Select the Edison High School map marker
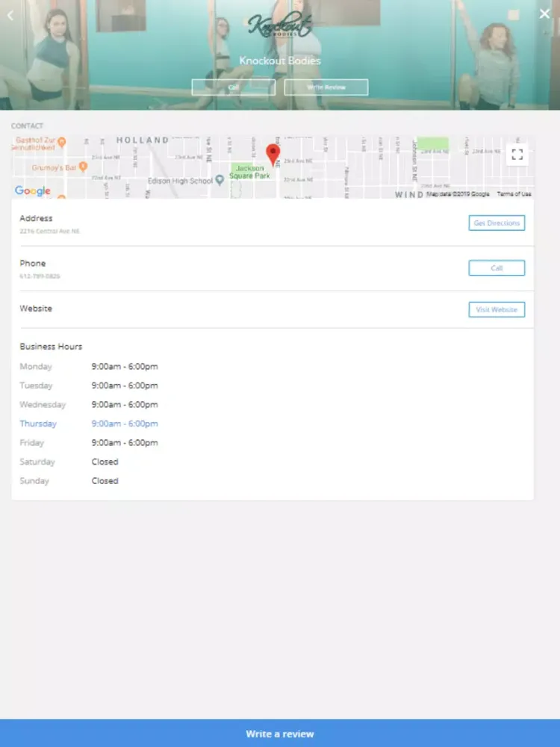The image size is (560, 747). [x=220, y=179]
